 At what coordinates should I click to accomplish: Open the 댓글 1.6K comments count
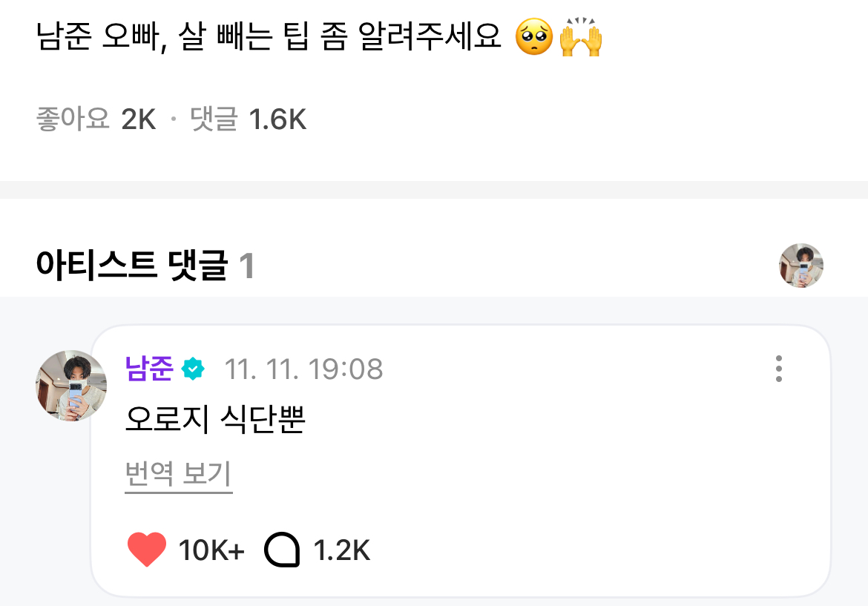pyautogui.click(x=248, y=119)
